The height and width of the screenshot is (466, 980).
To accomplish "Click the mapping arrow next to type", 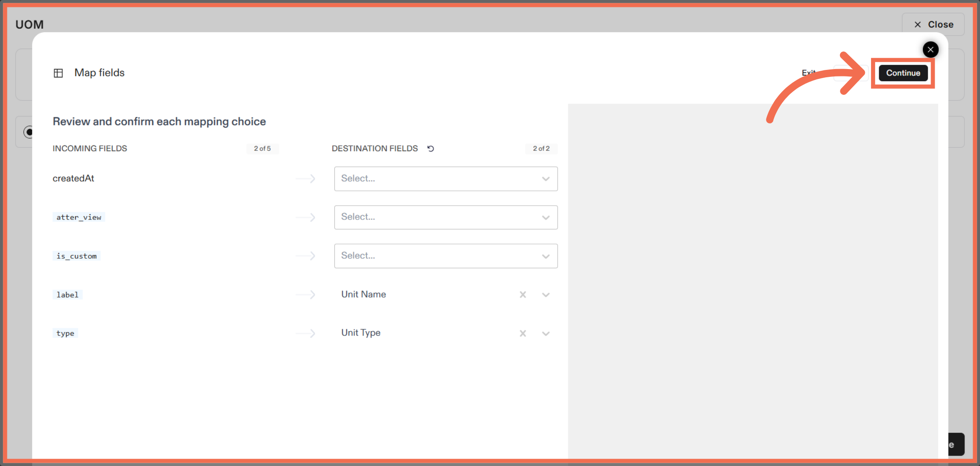I will [x=305, y=333].
